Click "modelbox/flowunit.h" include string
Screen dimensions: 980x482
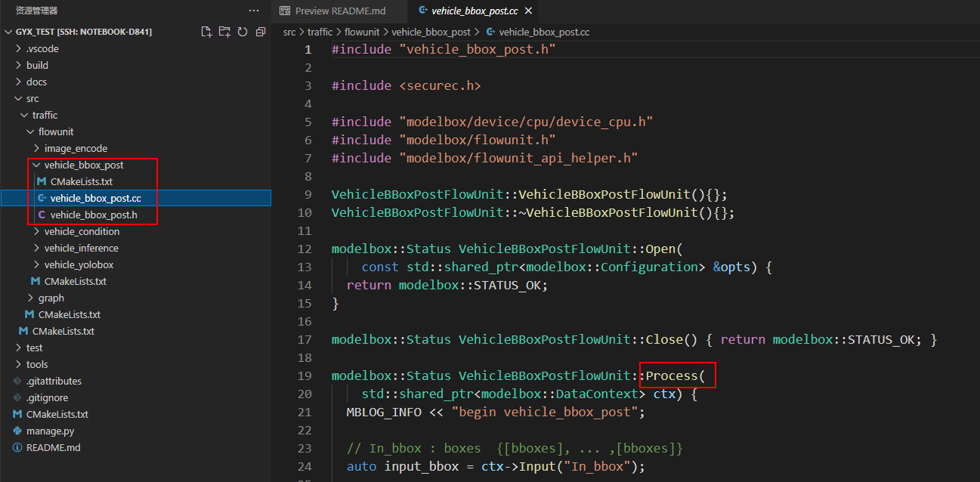click(478, 141)
